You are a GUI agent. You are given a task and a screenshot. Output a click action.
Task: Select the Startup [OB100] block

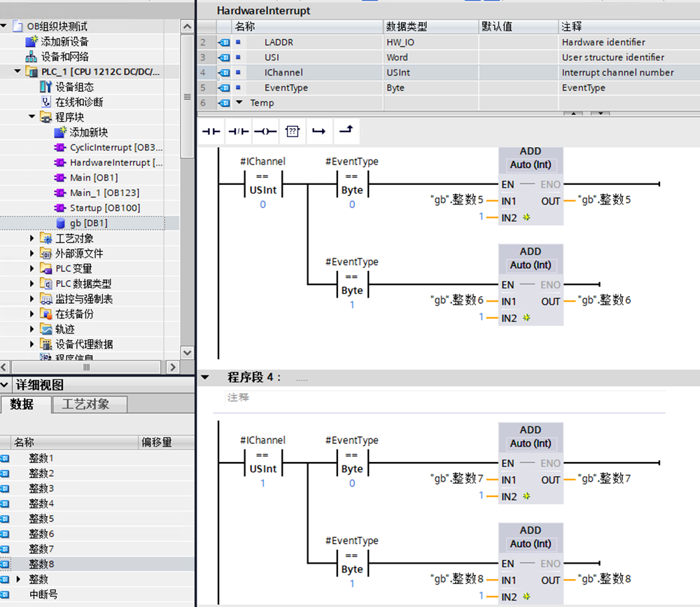coord(104,208)
